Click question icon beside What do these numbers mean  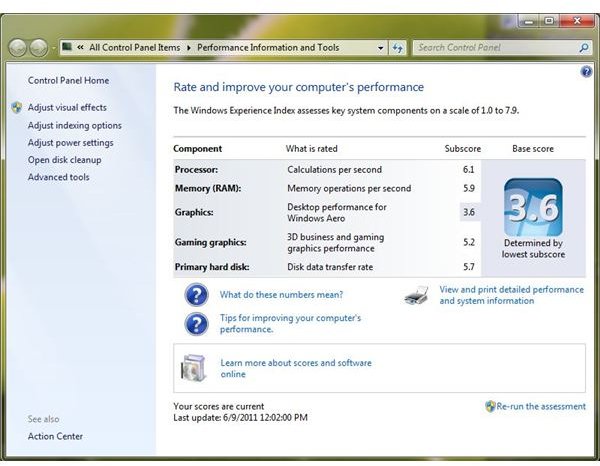(x=196, y=295)
